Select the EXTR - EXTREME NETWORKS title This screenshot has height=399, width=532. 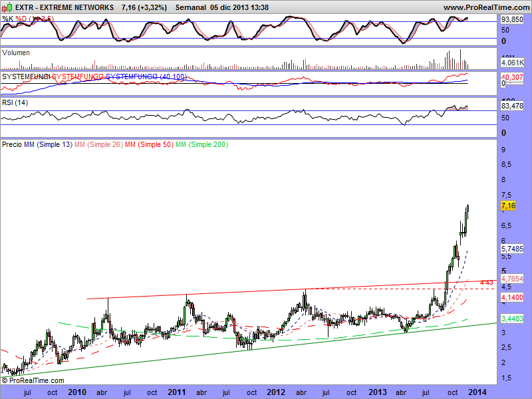(x=65, y=7)
